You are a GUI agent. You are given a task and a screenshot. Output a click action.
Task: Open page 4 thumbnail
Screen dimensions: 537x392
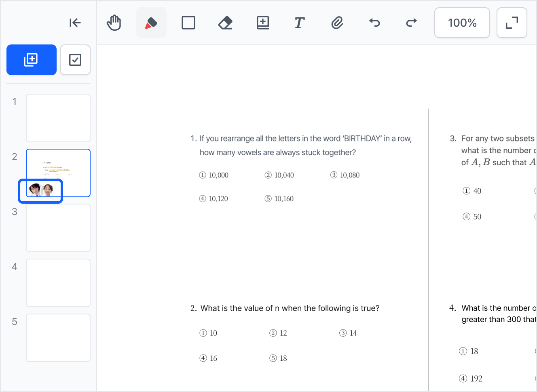point(58,283)
